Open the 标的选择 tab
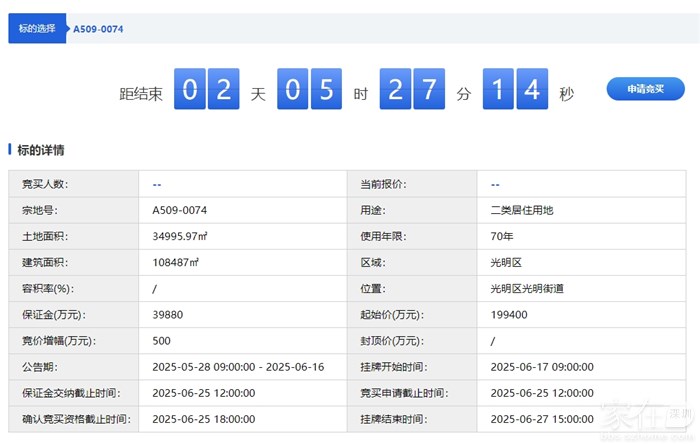 [37, 29]
